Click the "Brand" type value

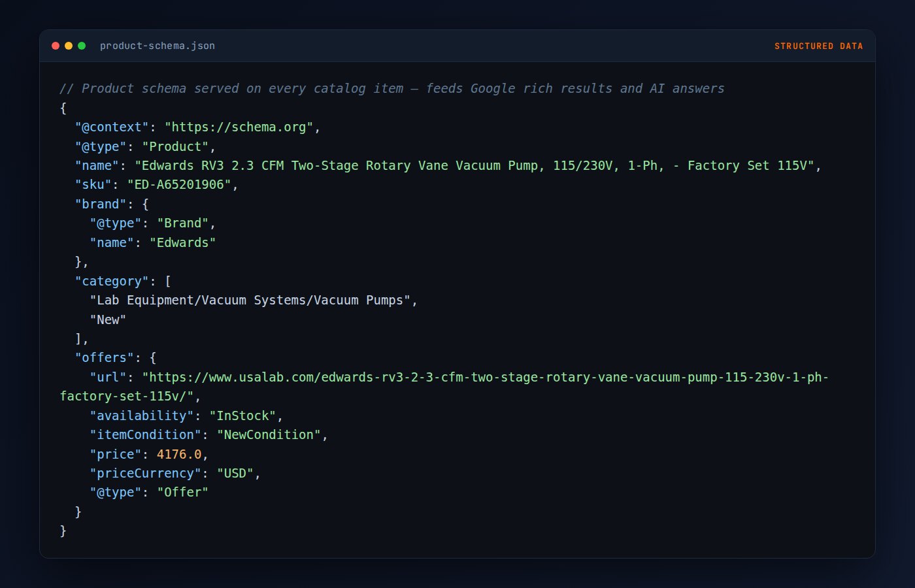tap(183, 223)
